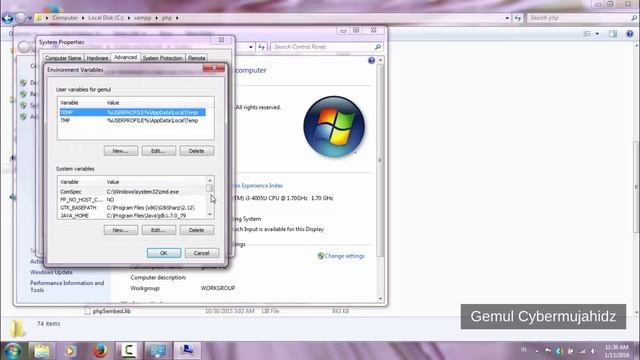Toggle the Explorer preview pane icon
The image size is (640, 360).
[613, 34]
